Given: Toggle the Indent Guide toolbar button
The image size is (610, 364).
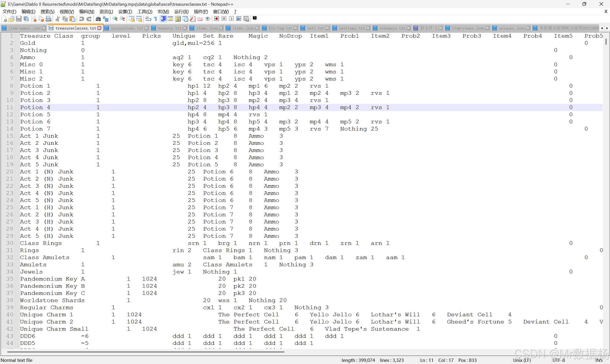Looking at the screenshot, I should (163, 19).
